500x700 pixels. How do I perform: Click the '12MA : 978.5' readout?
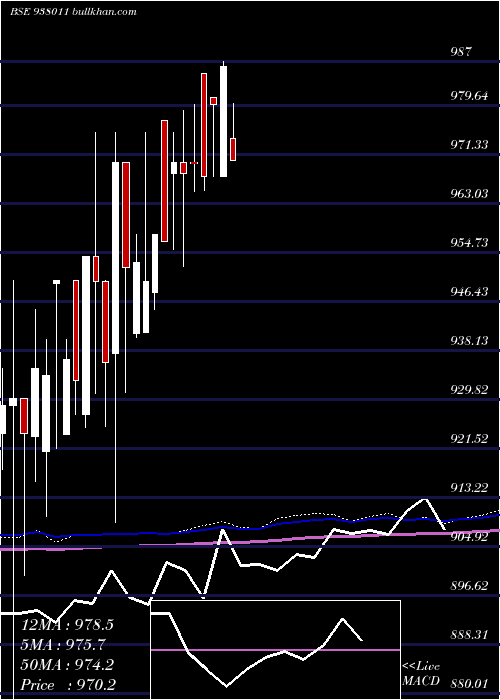point(67,625)
